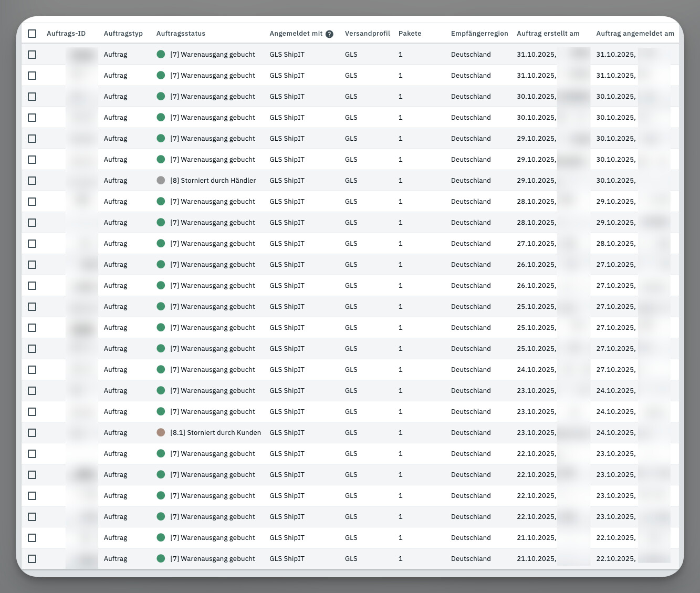This screenshot has width=700, height=593.
Task: Sort by the Pakete column header
Action: [410, 34]
